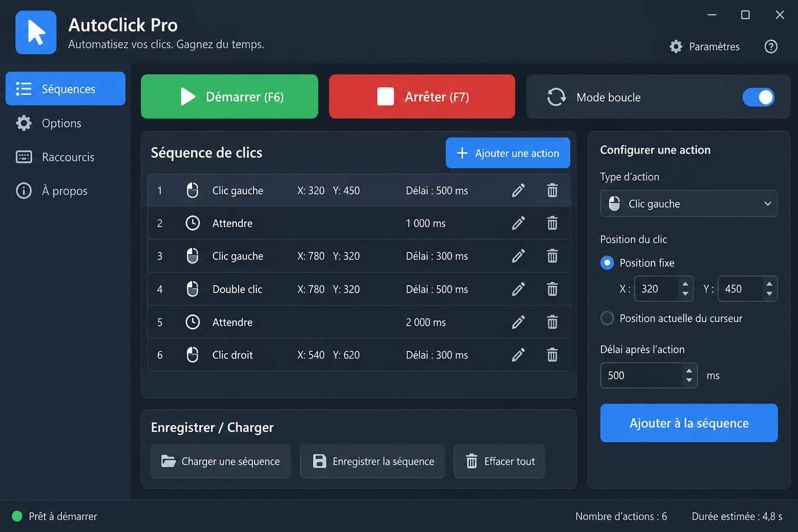This screenshot has width=798, height=532.
Task: Edit the Double clic action
Action: click(x=518, y=289)
